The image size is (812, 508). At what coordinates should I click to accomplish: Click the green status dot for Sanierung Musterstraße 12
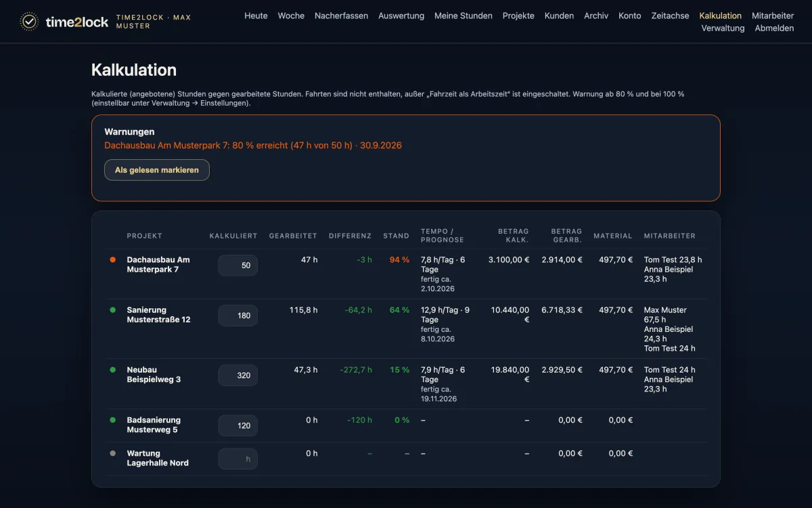click(113, 310)
